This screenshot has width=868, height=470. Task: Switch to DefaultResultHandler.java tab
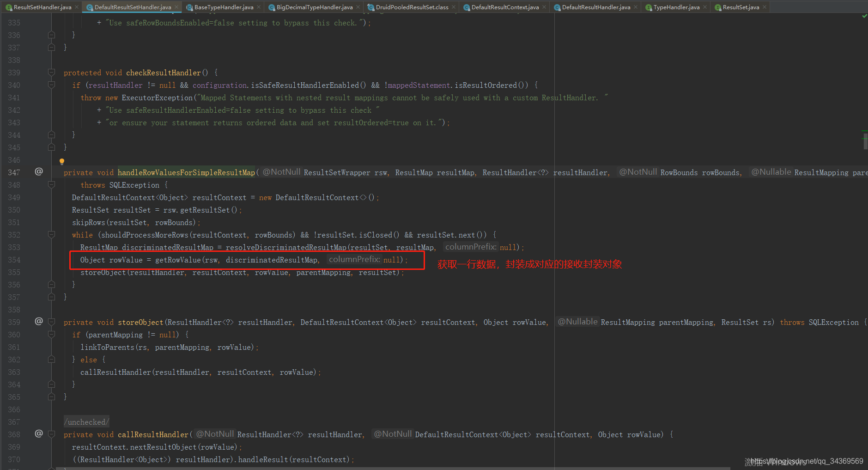[596, 7]
